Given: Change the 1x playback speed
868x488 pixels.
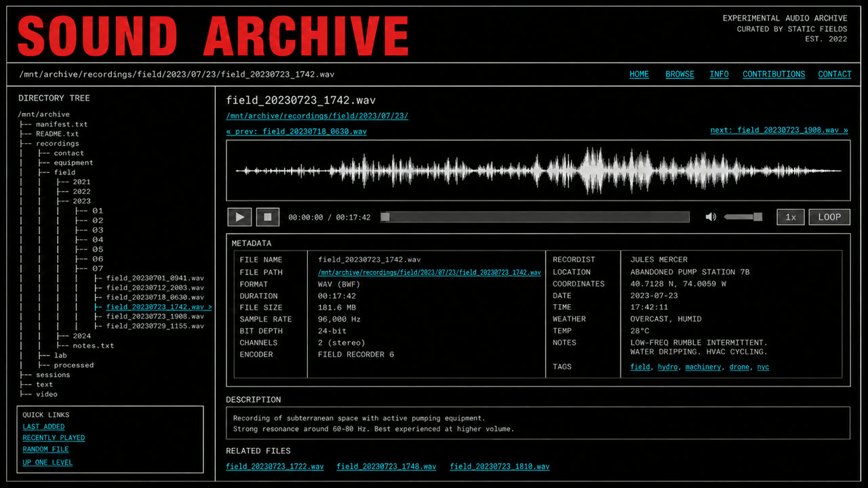Looking at the screenshot, I should coord(791,217).
